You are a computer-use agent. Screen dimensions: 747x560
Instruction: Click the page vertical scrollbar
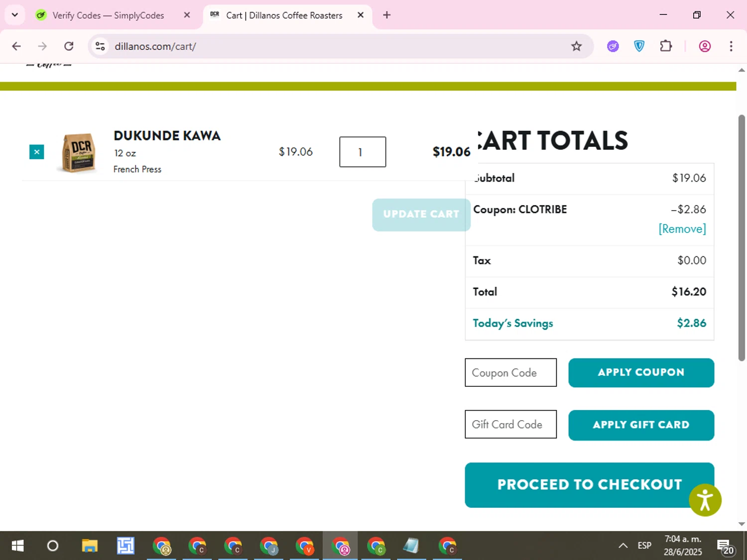742,238
